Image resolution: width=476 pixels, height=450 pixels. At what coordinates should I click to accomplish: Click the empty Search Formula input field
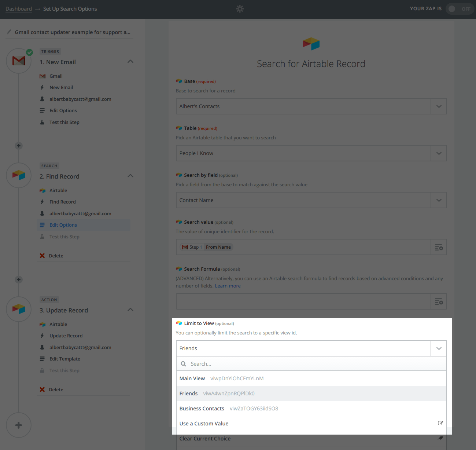pyautogui.click(x=303, y=301)
